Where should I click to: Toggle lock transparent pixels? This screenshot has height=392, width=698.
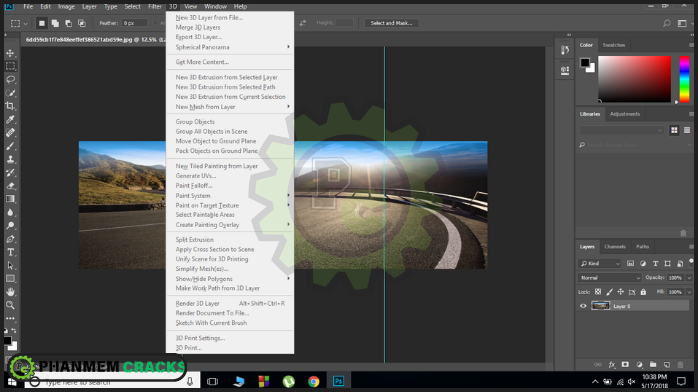point(598,292)
